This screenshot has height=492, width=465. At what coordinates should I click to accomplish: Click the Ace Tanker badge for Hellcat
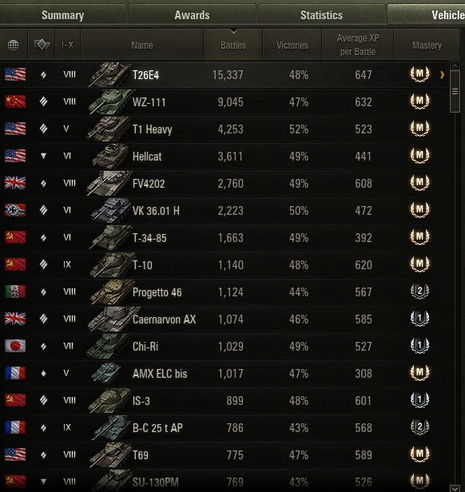coord(420,155)
